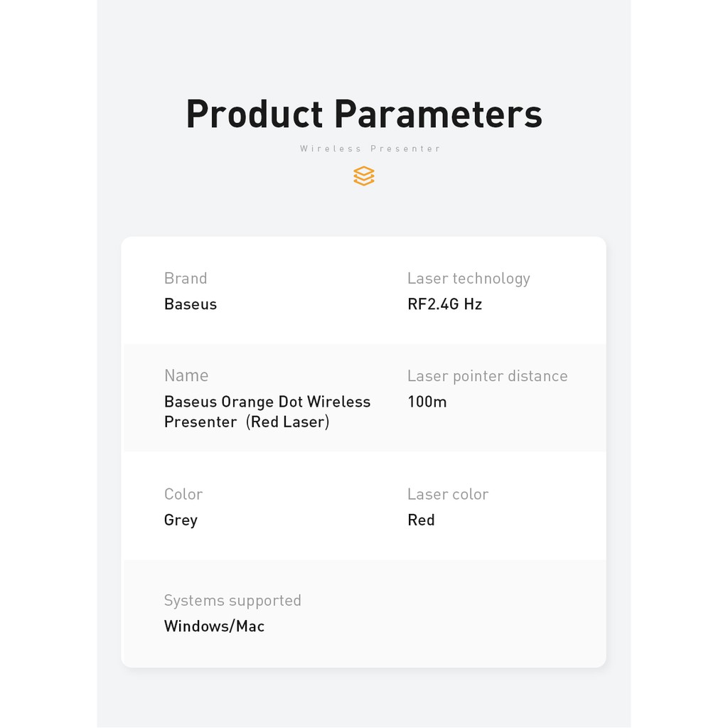Click the "Brand" label

click(x=186, y=278)
